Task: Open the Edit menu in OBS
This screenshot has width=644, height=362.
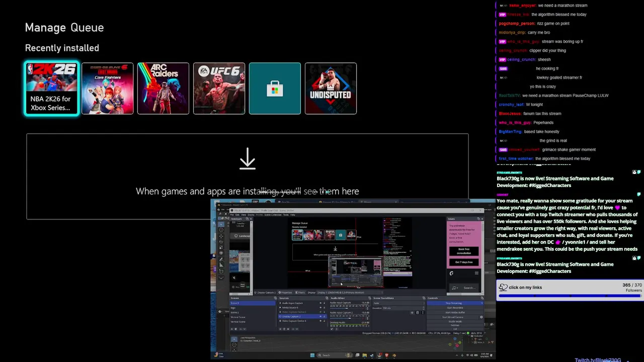Action: point(237,215)
